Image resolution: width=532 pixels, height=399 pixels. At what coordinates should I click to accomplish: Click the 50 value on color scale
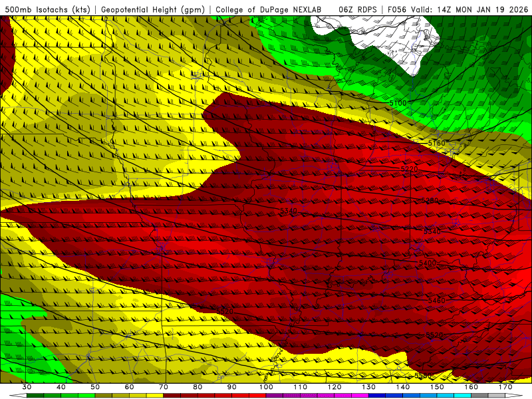[95, 387]
